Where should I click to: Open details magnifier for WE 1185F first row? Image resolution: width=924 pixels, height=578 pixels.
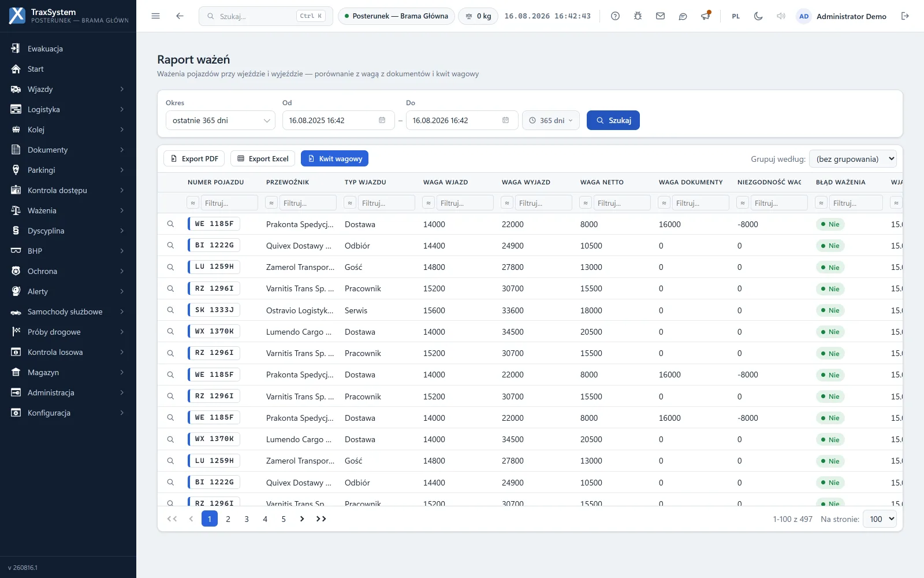click(x=170, y=224)
